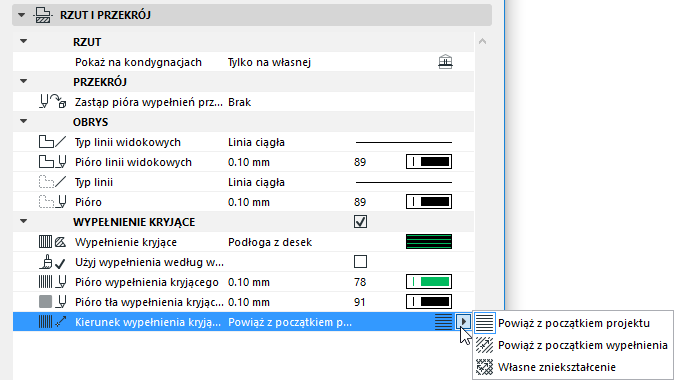
Task: Click pen number 89 for Pióro linii widokowych
Action: [x=360, y=162]
